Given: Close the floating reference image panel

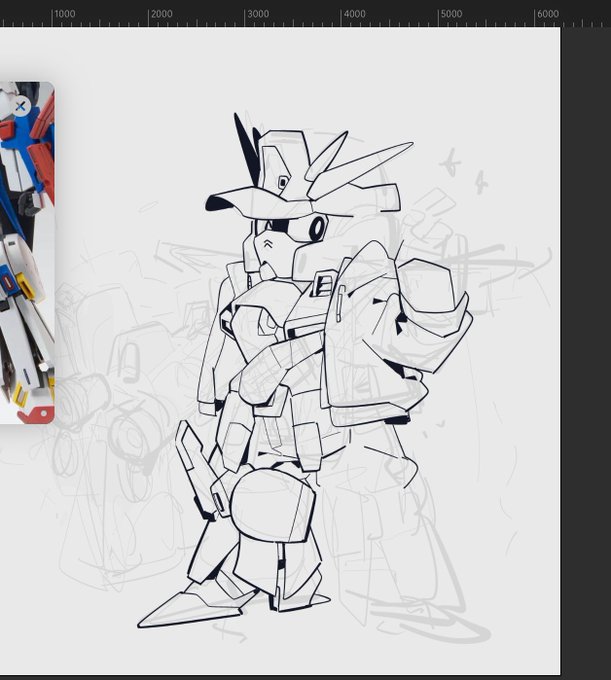Looking at the screenshot, I should 20,106.
